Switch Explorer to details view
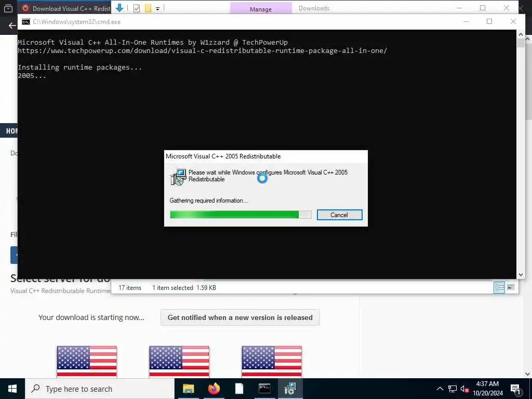 click(x=499, y=288)
